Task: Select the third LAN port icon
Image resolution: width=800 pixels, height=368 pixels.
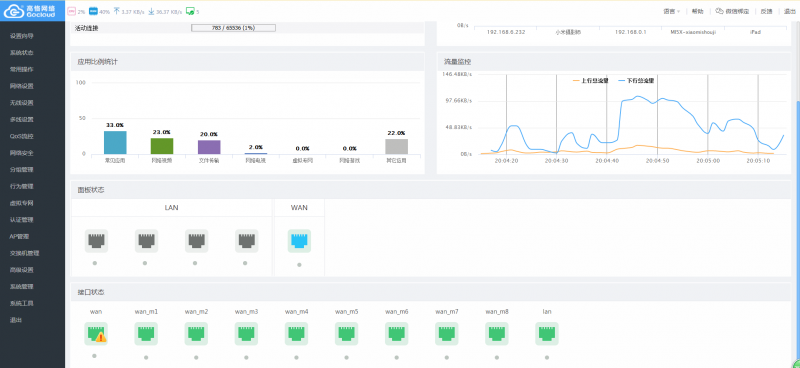Action: 196,241
